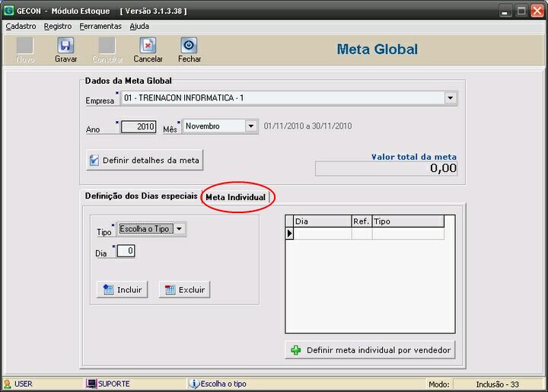The width and height of the screenshot is (548, 392).
Task: Click the Dia column header
Action: click(x=322, y=221)
